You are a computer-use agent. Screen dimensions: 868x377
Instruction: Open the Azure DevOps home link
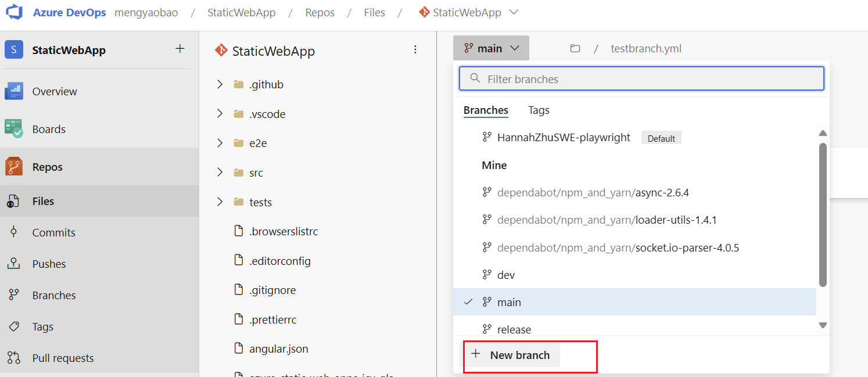[x=69, y=12]
